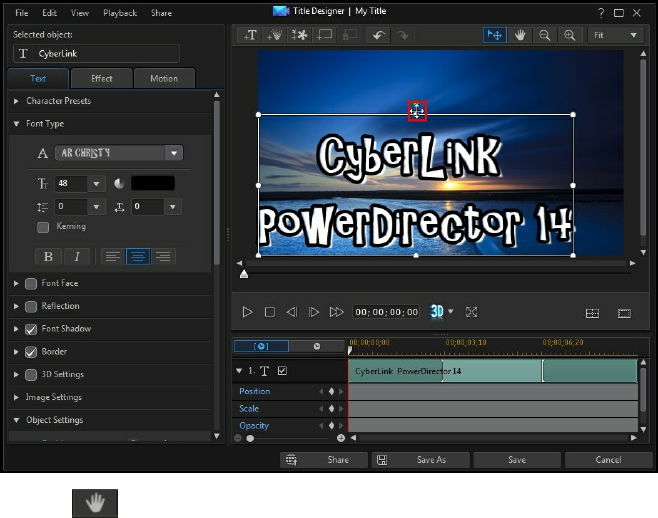This screenshot has height=518, width=658.
Task: Stop the title preview playback
Action: pyautogui.click(x=270, y=312)
